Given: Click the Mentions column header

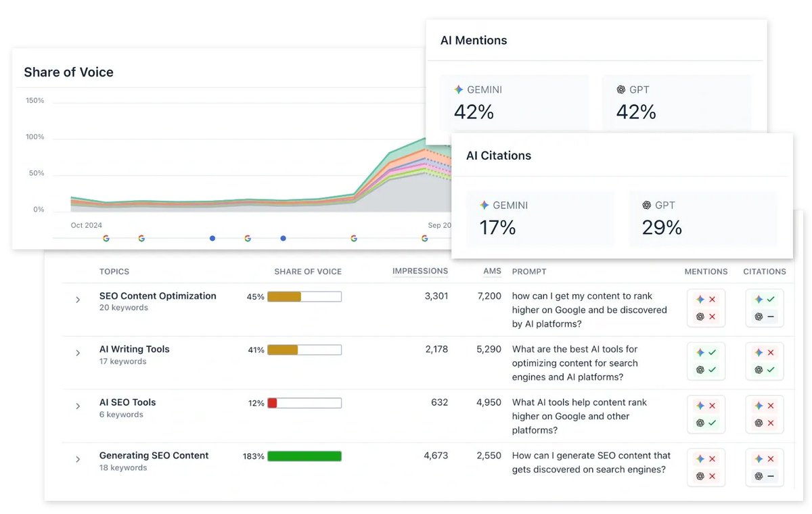Looking at the screenshot, I should (x=706, y=272).
